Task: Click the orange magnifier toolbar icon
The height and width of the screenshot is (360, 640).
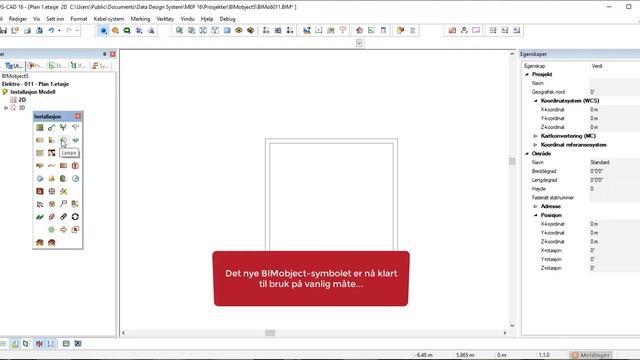Action: pos(115,30)
